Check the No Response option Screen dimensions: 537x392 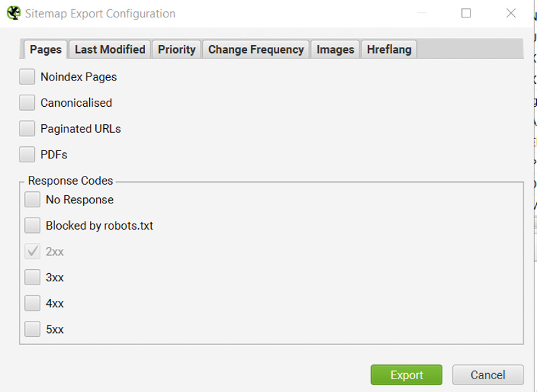(32, 199)
